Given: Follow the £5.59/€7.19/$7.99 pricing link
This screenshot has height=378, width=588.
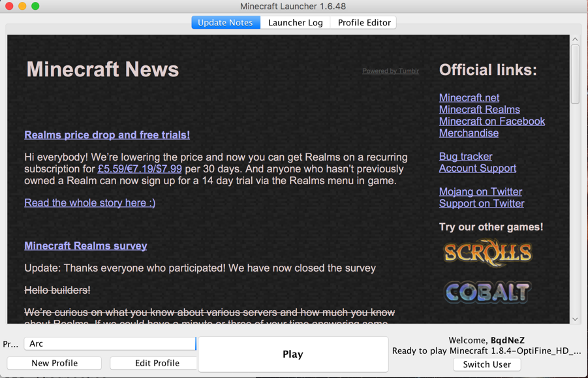Looking at the screenshot, I should (140, 168).
